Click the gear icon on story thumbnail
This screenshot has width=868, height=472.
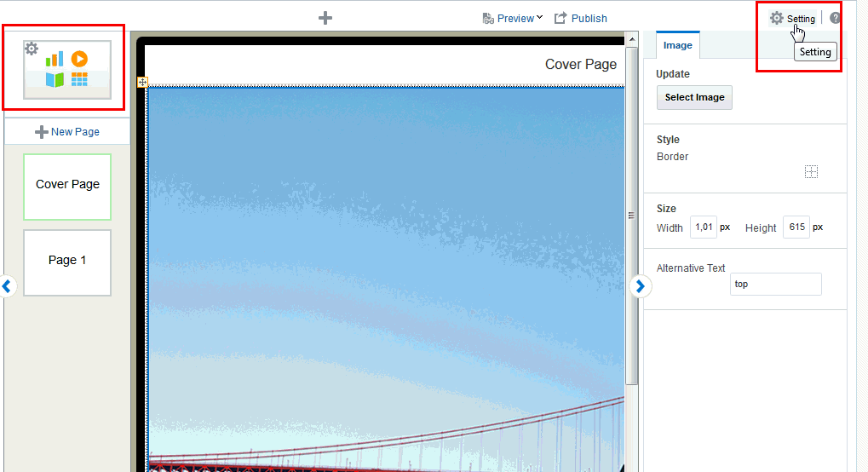[x=32, y=49]
